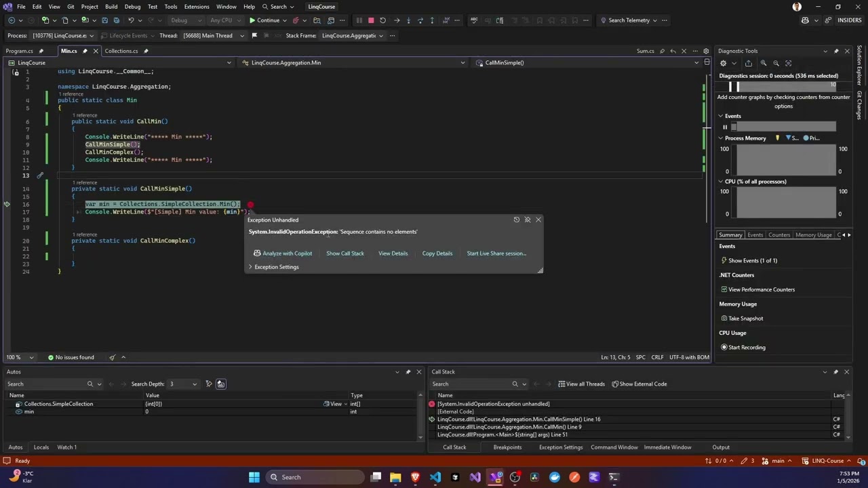Click the Save All toolbar icon
This screenshot has width=868, height=488.
[x=117, y=20]
